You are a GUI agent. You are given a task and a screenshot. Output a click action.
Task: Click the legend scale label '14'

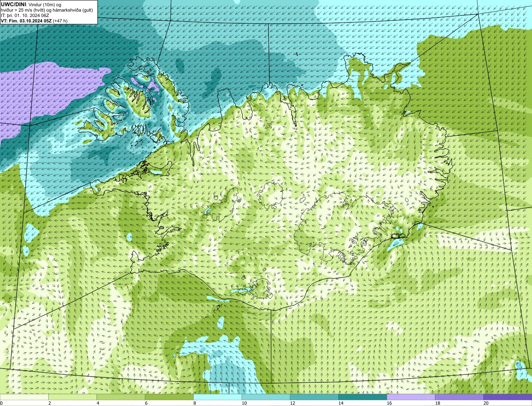point(341,403)
